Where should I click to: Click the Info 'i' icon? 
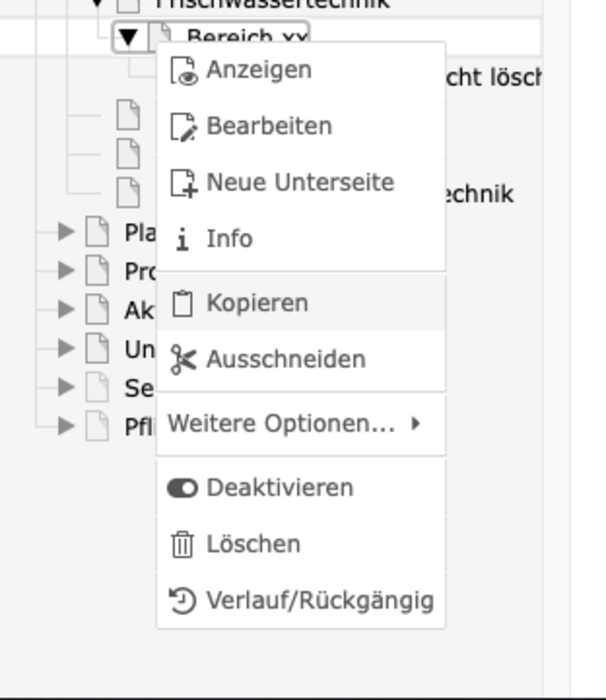coord(182,240)
